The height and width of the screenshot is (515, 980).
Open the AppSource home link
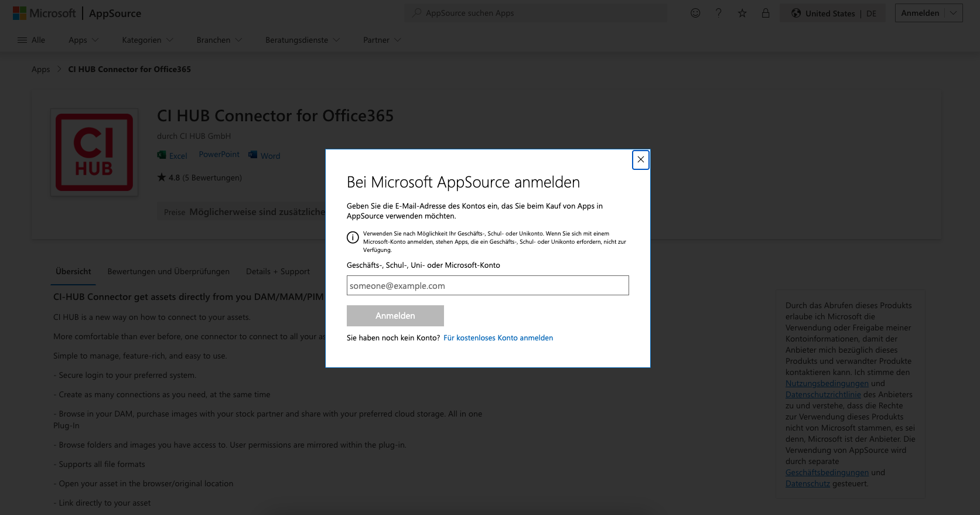(115, 13)
